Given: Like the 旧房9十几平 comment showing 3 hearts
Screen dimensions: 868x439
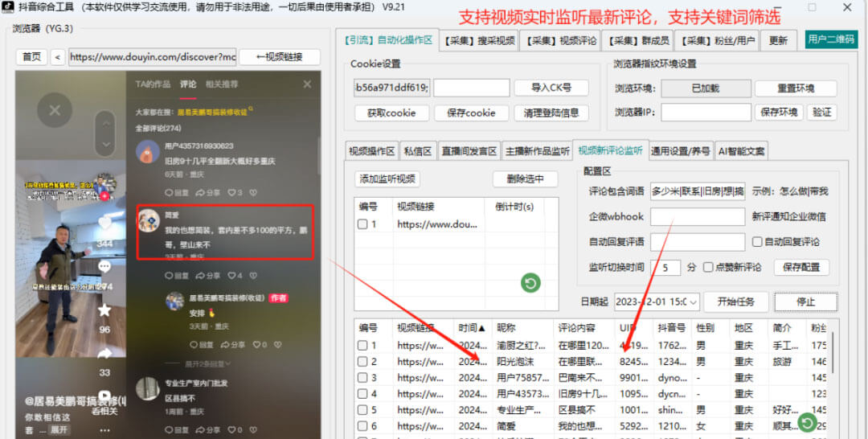Looking at the screenshot, I should [x=233, y=193].
